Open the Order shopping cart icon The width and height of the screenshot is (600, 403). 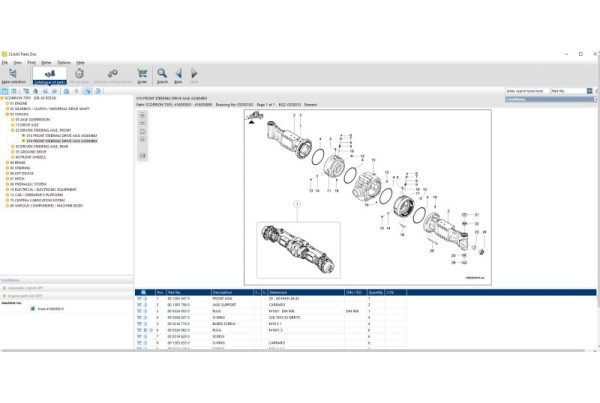[x=142, y=75]
